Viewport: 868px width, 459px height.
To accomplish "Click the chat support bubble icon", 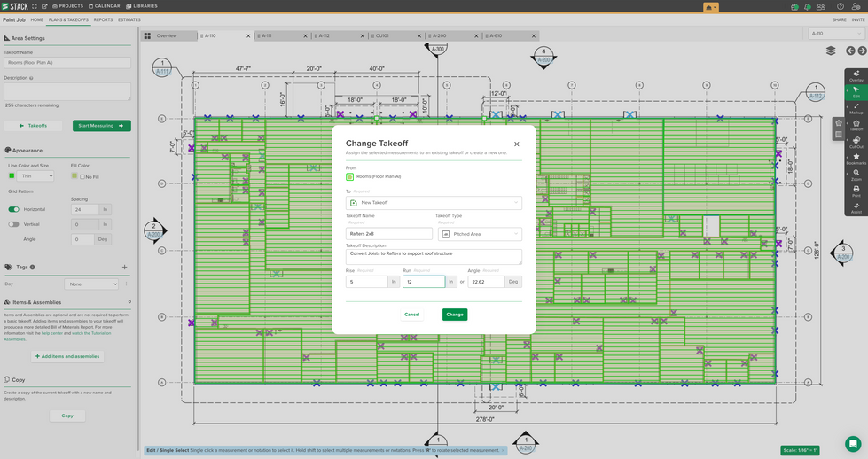I will [852, 444].
